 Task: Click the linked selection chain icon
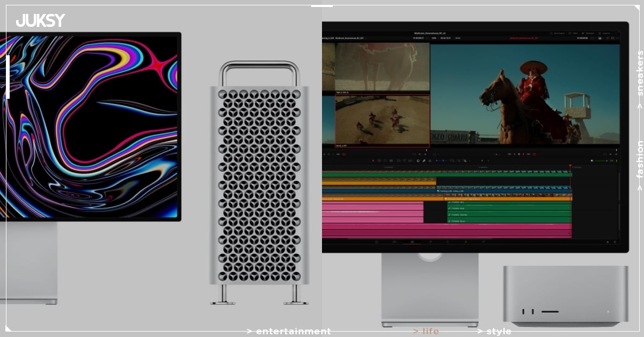pyautogui.click(x=423, y=160)
